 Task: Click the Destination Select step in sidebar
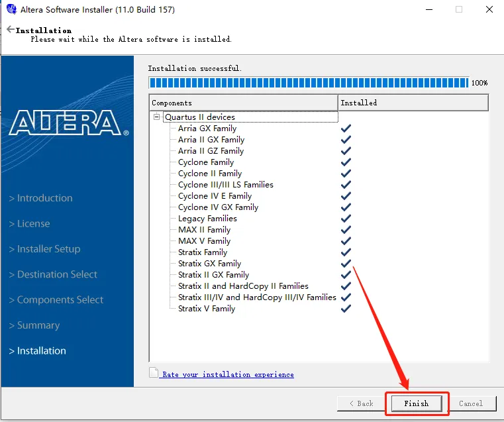53,274
